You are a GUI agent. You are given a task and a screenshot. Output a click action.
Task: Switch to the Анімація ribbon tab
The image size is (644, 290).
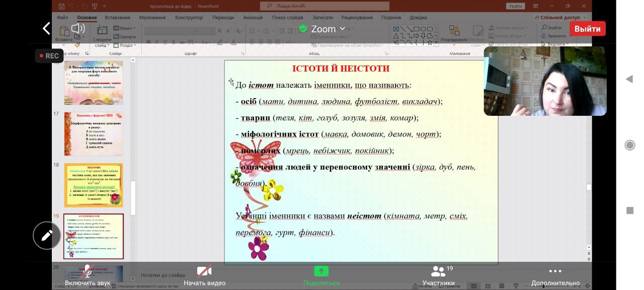click(x=253, y=18)
